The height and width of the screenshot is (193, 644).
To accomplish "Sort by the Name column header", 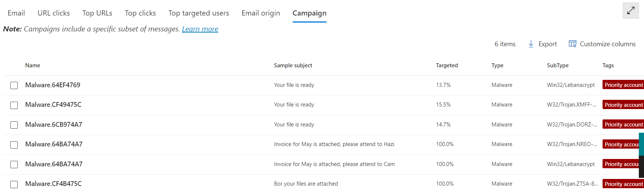I will pyautogui.click(x=33, y=65).
